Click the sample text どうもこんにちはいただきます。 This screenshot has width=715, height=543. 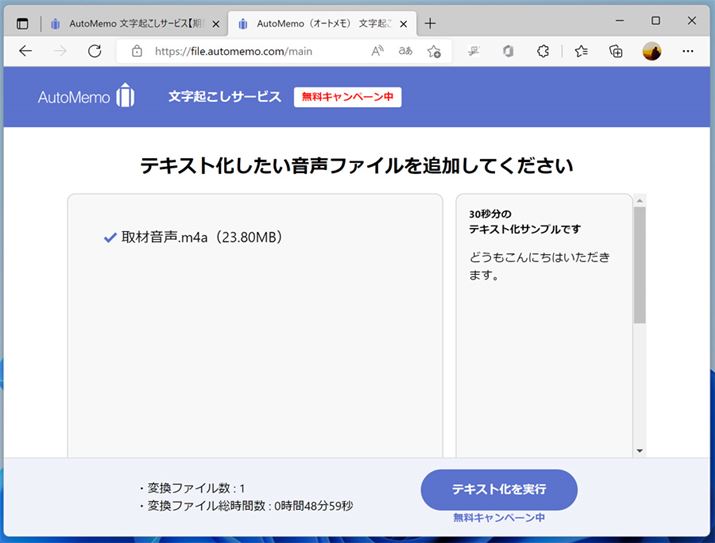pyautogui.click(x=539, y=266)
